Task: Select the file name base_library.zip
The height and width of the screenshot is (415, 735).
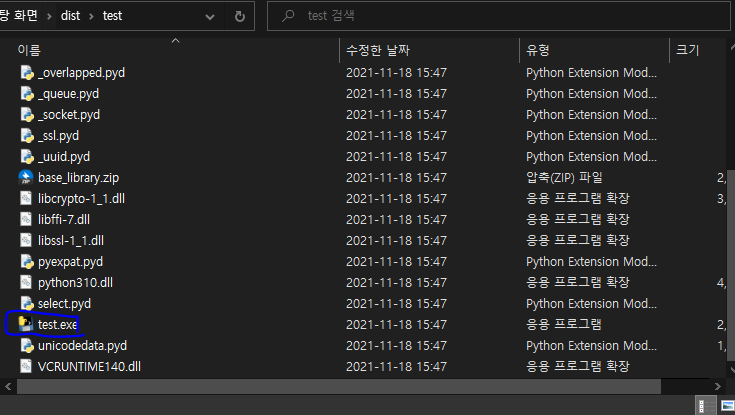Action: coord(78,178)
